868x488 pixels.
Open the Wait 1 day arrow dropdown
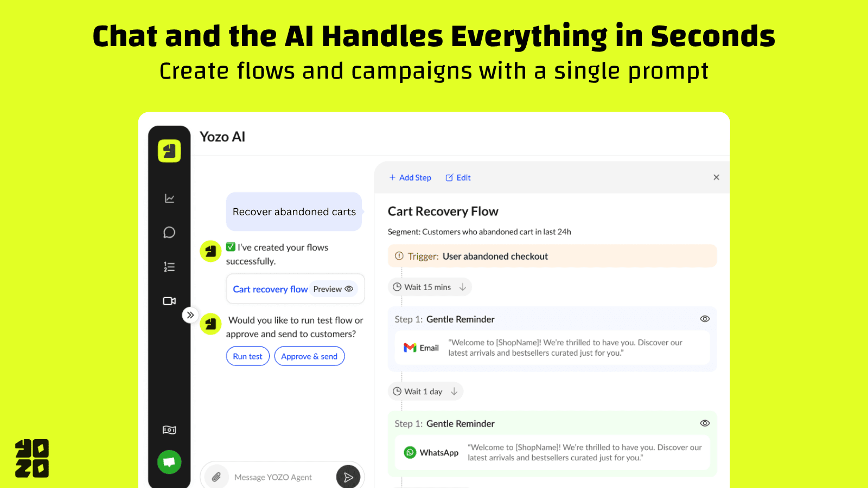pos(454,391)
